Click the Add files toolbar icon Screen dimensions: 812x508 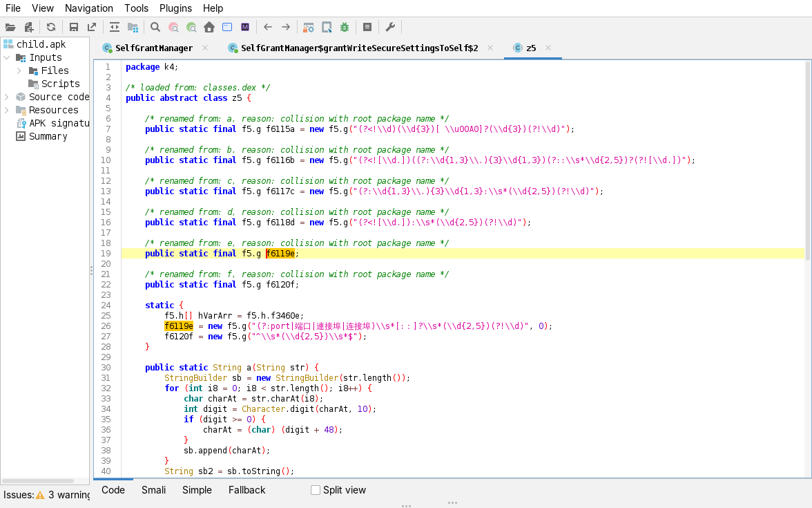click(29, 27)
